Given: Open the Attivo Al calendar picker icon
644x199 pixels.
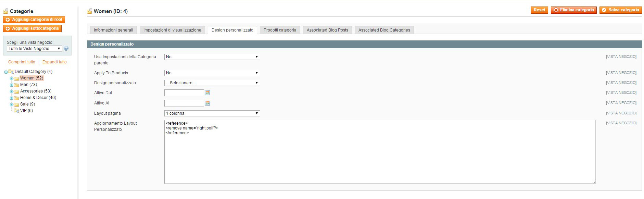Looking at the screenshot, I should (207, 103).
